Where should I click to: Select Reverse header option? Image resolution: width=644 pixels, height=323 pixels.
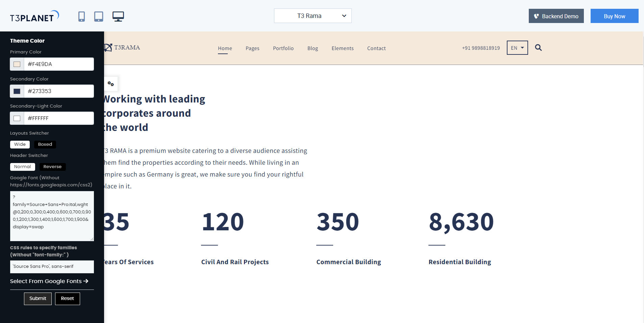click(x=52, y=167)
